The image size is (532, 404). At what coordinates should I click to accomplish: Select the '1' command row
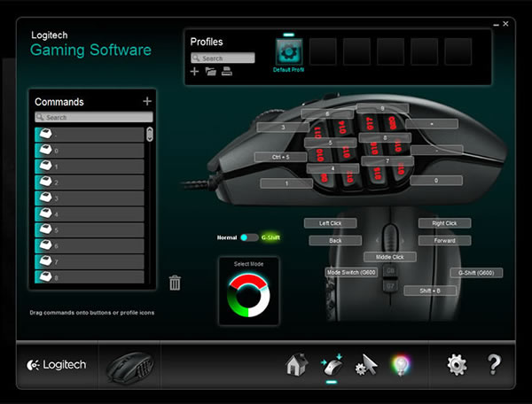coord(90,167)
